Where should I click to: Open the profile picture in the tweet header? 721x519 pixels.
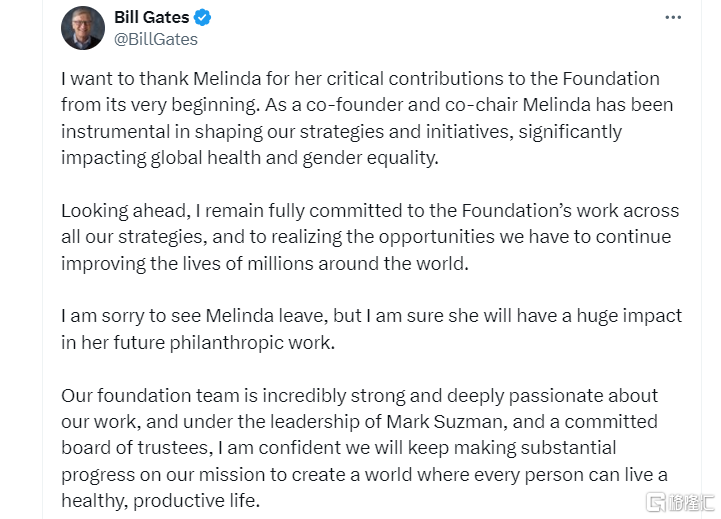pos(82,28)
